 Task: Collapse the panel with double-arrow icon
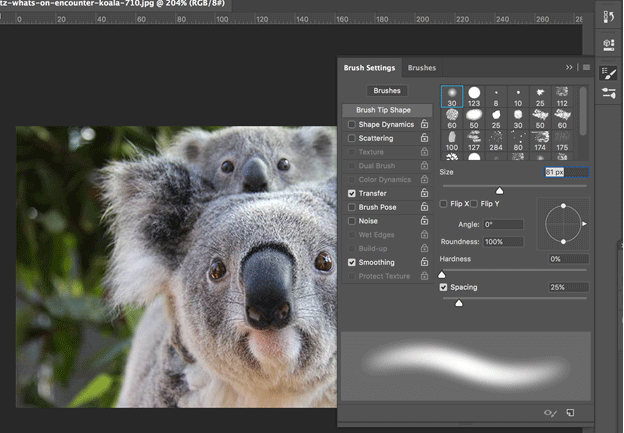[x=569, y=68]
